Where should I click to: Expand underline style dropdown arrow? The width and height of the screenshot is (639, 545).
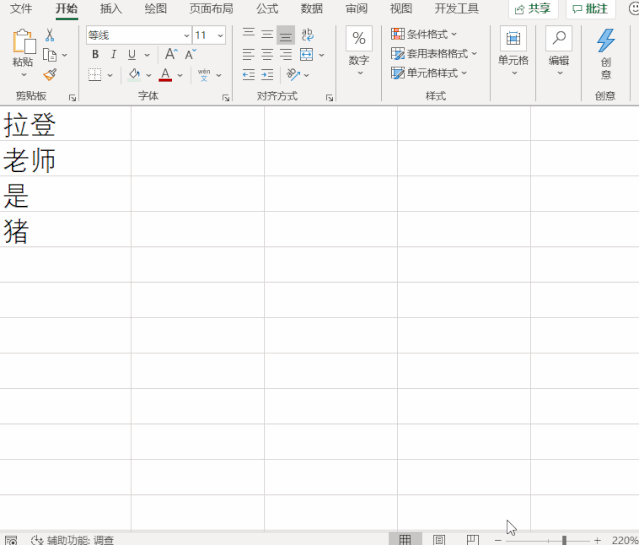point(147,55)
